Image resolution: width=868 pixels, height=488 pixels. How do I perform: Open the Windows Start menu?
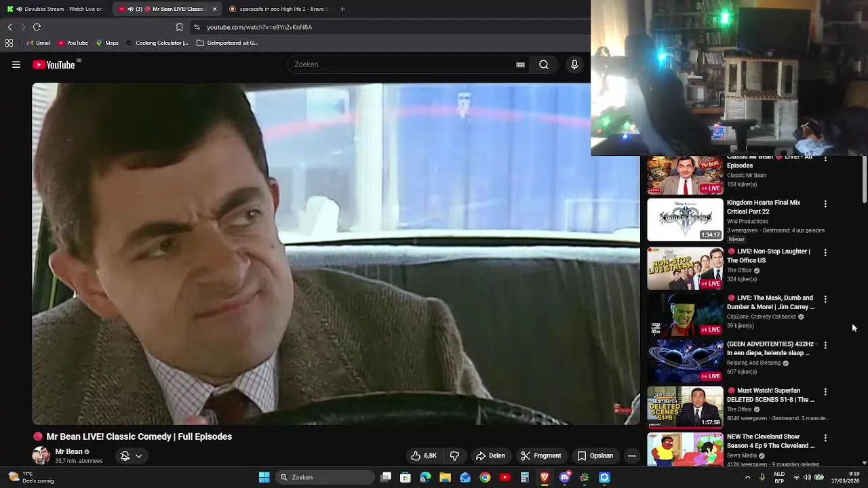(264, 477)
